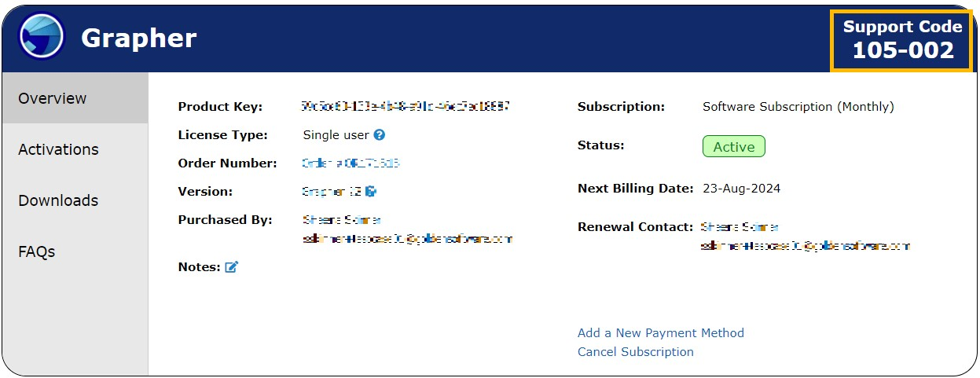Click the License Type help question icon

(x=380, y=135)
